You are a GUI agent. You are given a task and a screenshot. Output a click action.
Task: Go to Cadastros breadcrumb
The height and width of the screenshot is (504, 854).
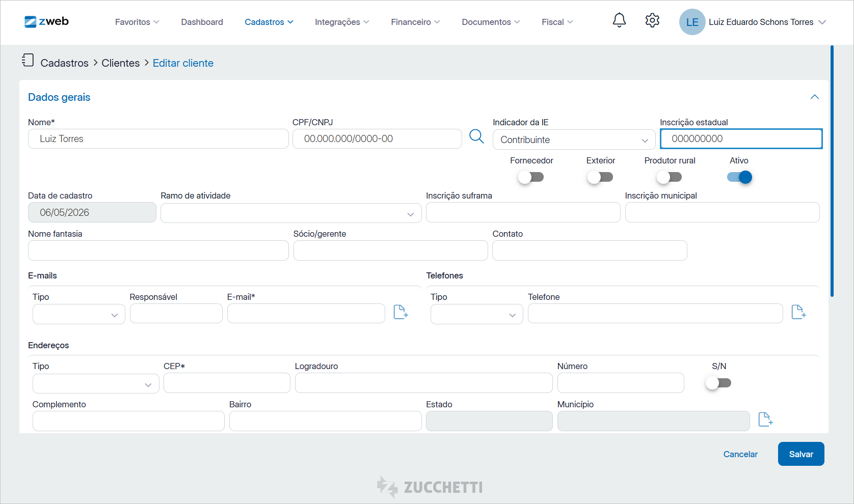tap(64, 63)
